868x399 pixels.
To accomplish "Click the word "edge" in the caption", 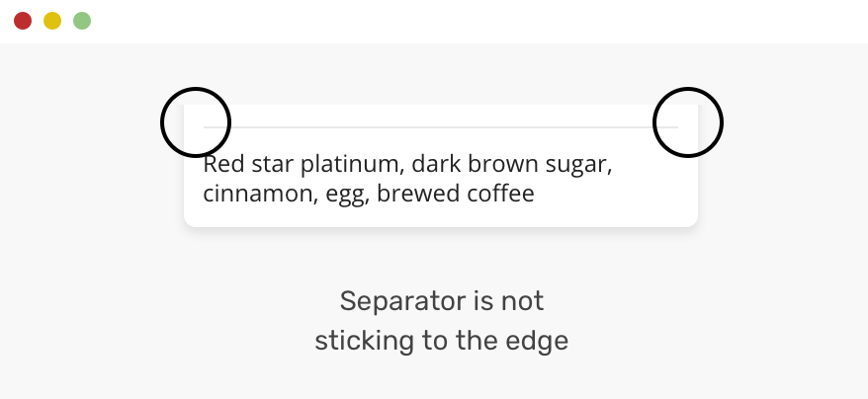I will point(541,343).
